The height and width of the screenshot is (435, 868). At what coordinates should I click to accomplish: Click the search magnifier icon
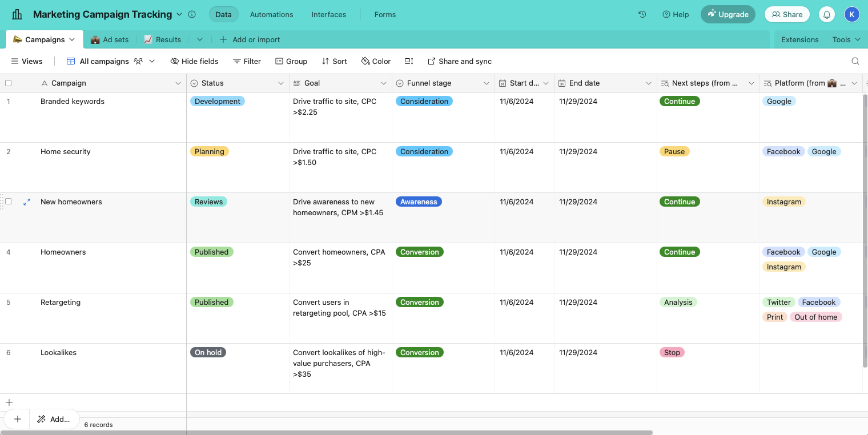point(855,61)
